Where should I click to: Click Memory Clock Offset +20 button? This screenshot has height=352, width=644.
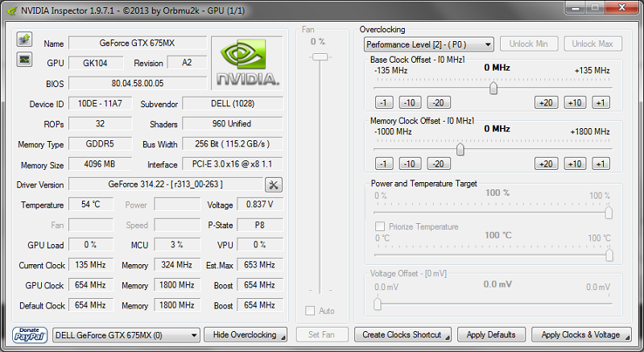(x=547, y=164)
